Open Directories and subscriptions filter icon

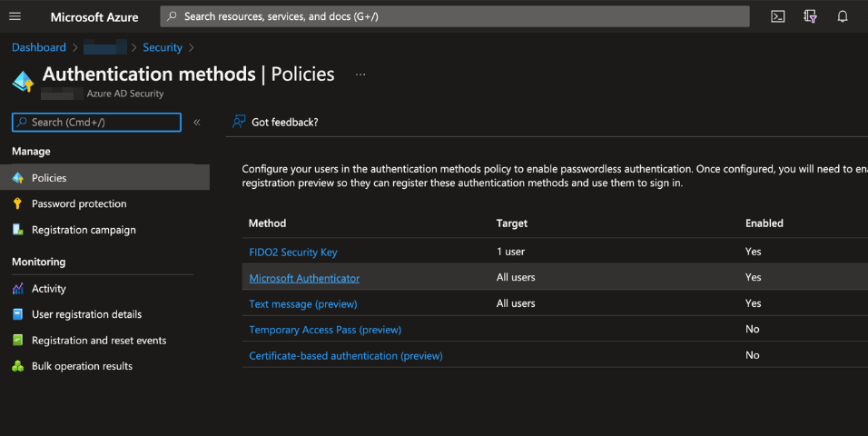[810, 16]
